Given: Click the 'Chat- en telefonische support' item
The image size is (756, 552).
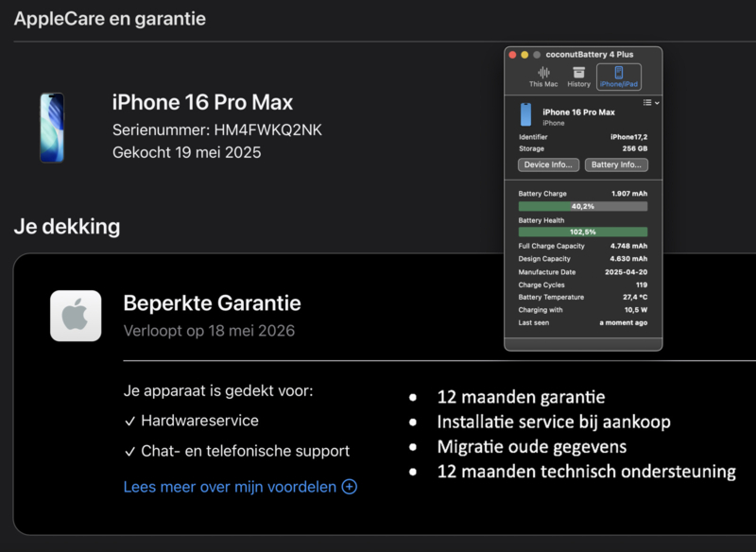Looking at the screenshot, I should click(x=236, y=451).
